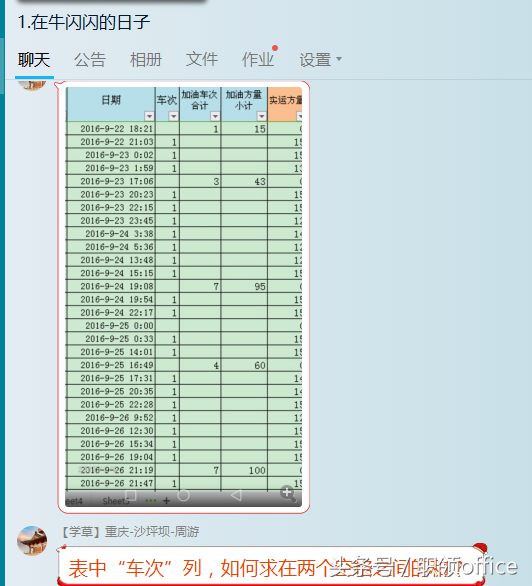This screenshot has width=532, height=586.
Task: Click the cell 2016-9-24 22:17
Action: pyautogui.click(x=111, y=312)
